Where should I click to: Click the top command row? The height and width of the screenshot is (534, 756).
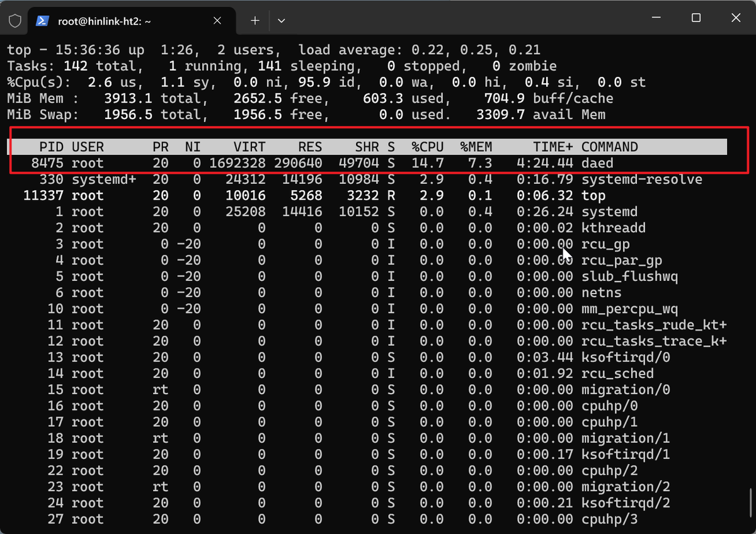click(x=593, y=196)
